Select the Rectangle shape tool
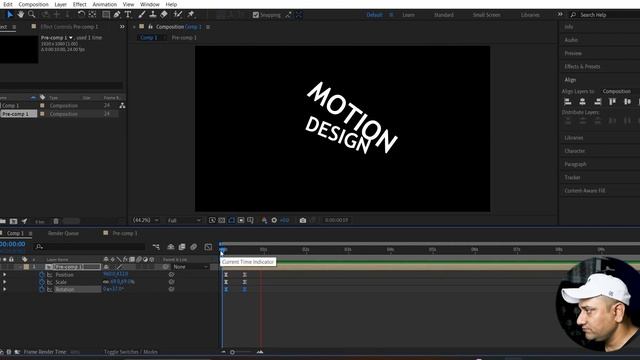The width and height of the screenshot is (640, 360). coord(106,15)
